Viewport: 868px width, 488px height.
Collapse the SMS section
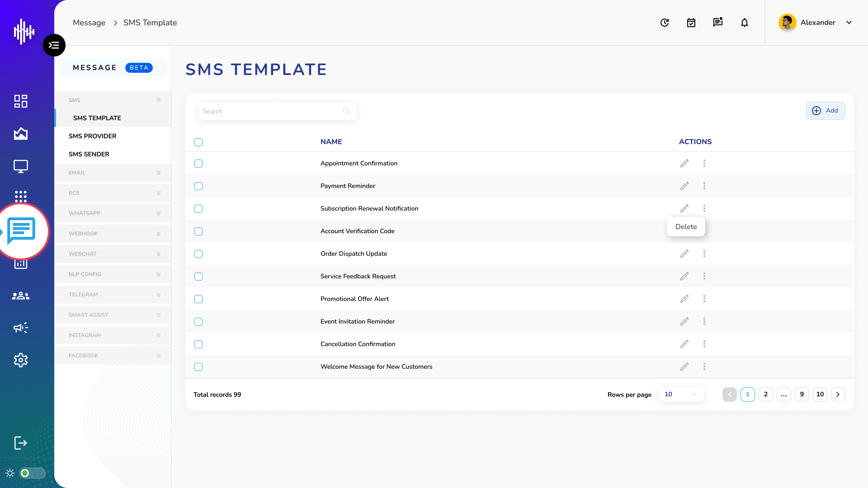pyautogui.click(x=113, y=100)
